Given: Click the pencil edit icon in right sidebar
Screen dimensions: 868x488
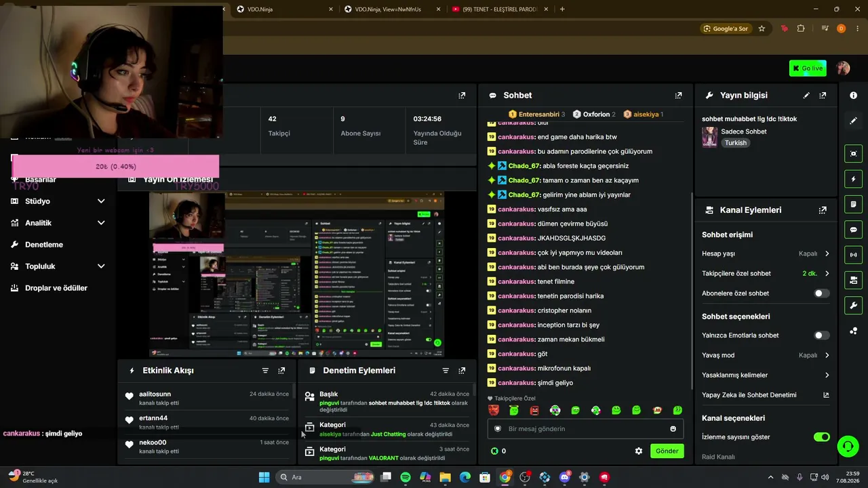Looking at the screenshot, I should 853,121.
